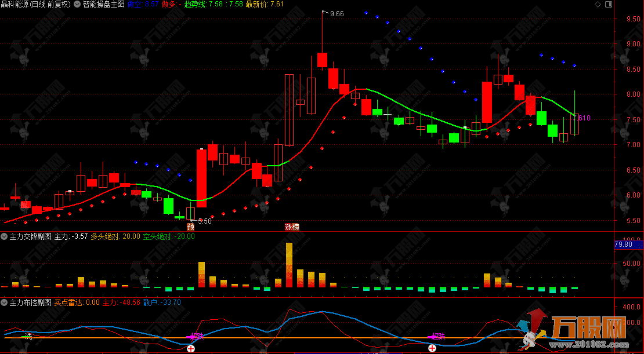Click the 最新价 7.61 readout in header
This screenshot has width=644, height=354.
click(x=265, y=4)
